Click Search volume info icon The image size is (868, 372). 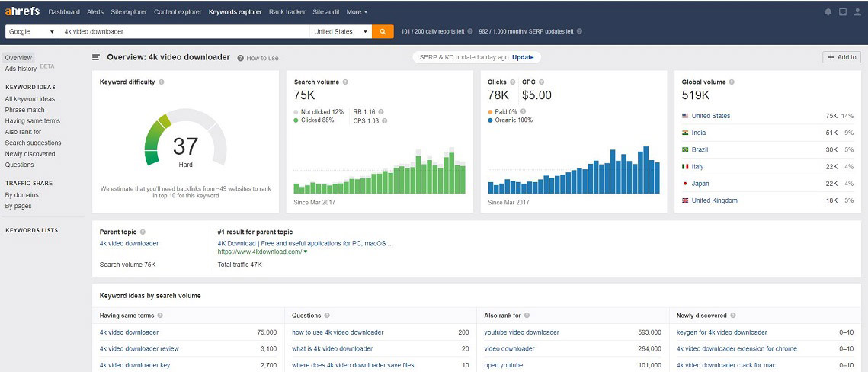pos(345,82)
